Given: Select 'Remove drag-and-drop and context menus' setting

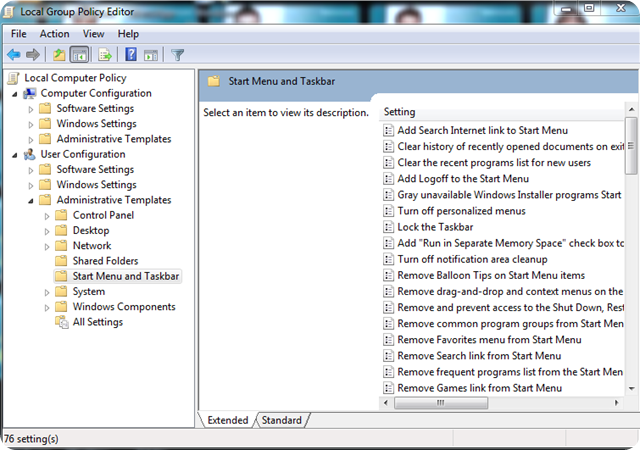Looking at the screenshot, I should [511, 292].
